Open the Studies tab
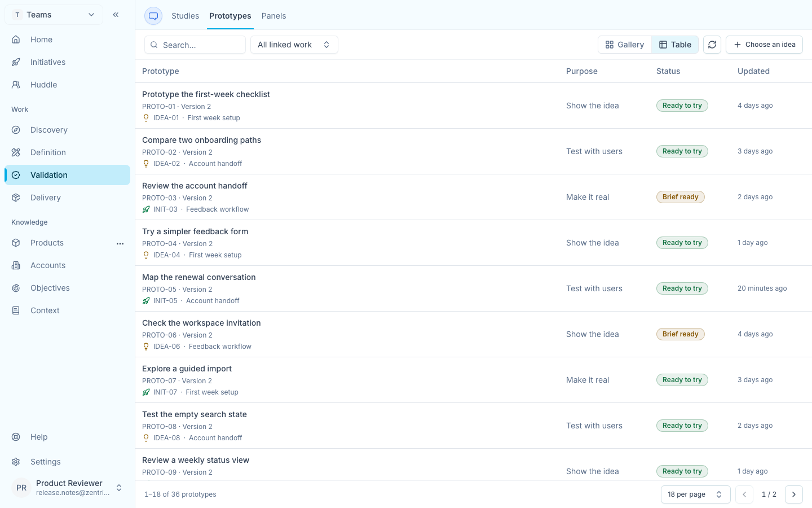Screen dimensions: 812x508 185,16
